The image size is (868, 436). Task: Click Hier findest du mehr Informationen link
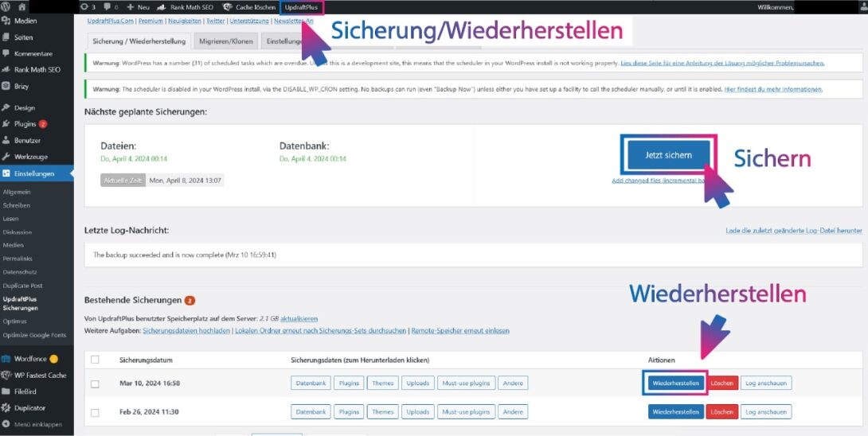[x=773, y=89]
